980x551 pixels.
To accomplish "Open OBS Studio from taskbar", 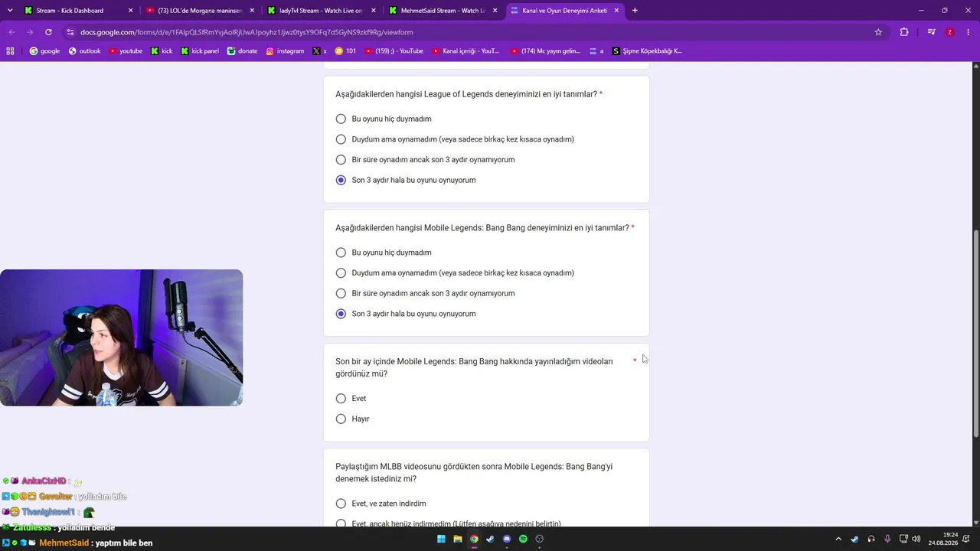I will pos(540,539).
